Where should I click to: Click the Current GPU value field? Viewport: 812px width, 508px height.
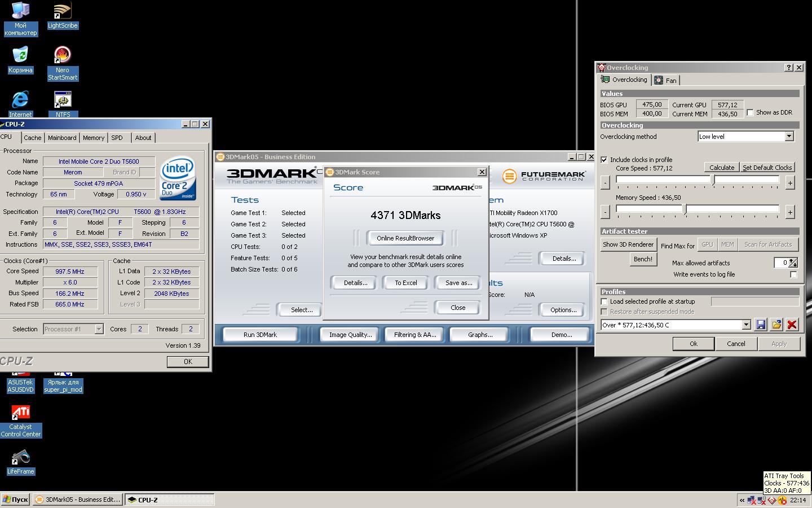pos(727,104)
